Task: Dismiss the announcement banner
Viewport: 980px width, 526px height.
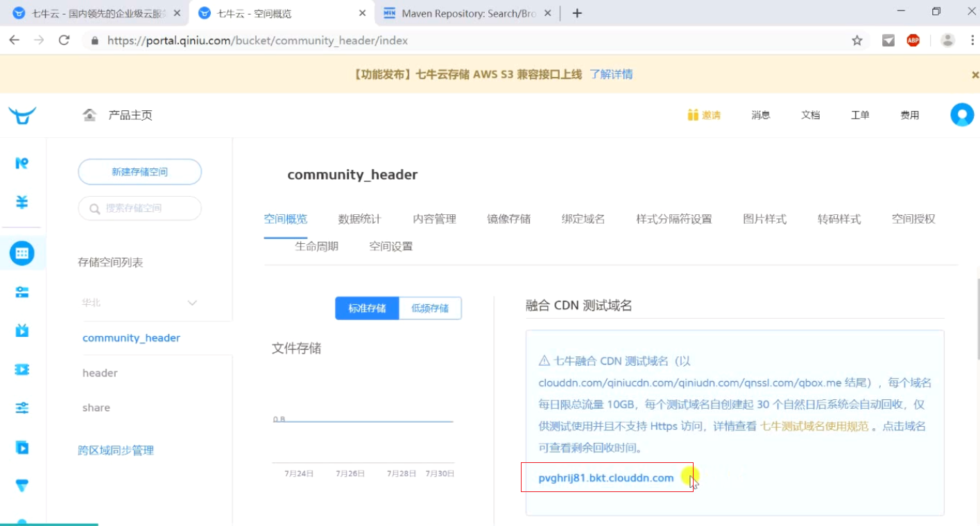Action: coord(974,75)
